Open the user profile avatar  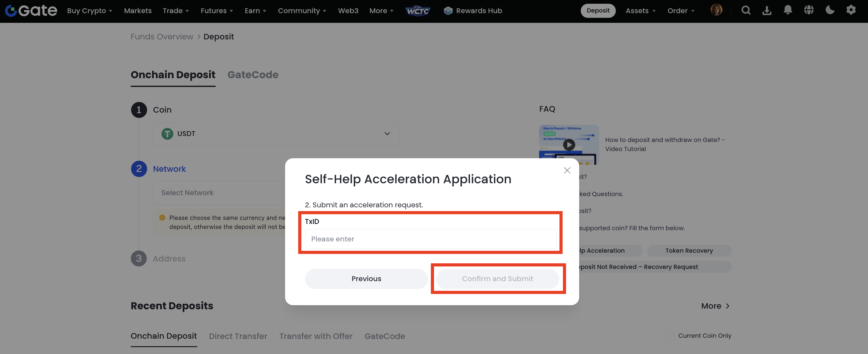[716, 10]
